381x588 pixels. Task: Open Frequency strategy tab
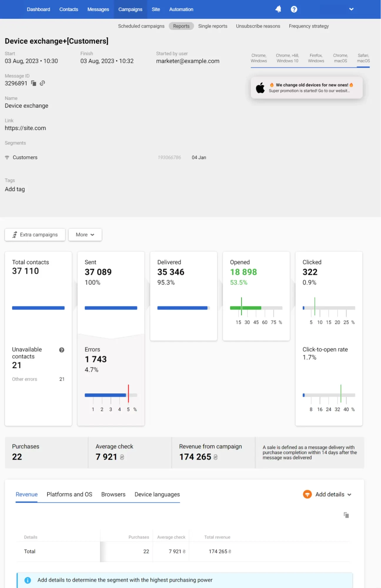pos(309,26)
